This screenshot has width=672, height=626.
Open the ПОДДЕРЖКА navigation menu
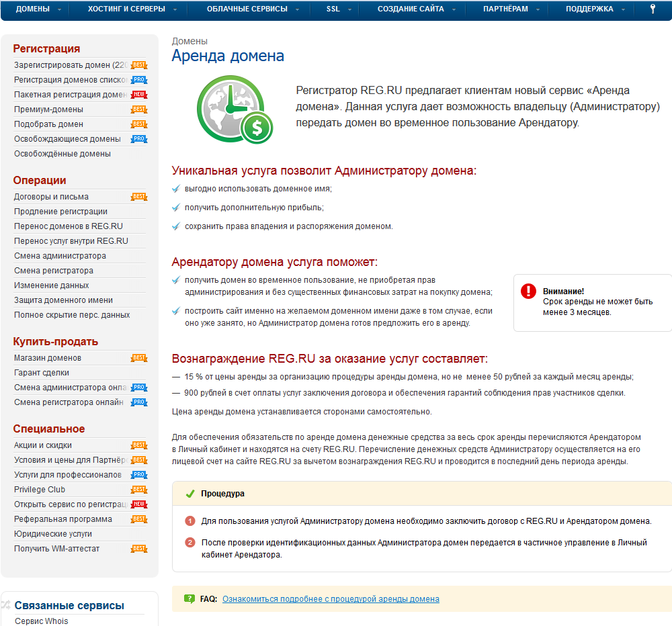[x=590, y=9]
